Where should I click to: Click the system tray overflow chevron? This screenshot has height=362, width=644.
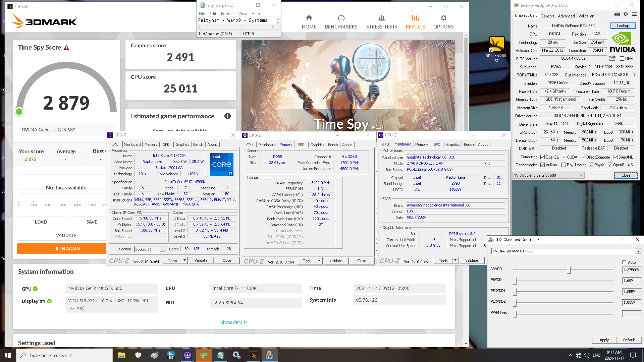(570, 355)
